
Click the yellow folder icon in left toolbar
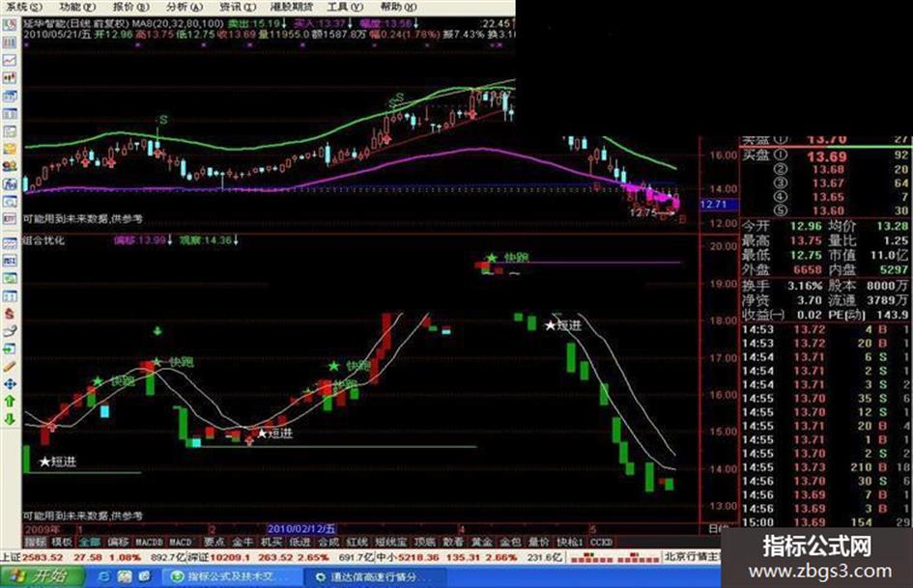(10, 149)
